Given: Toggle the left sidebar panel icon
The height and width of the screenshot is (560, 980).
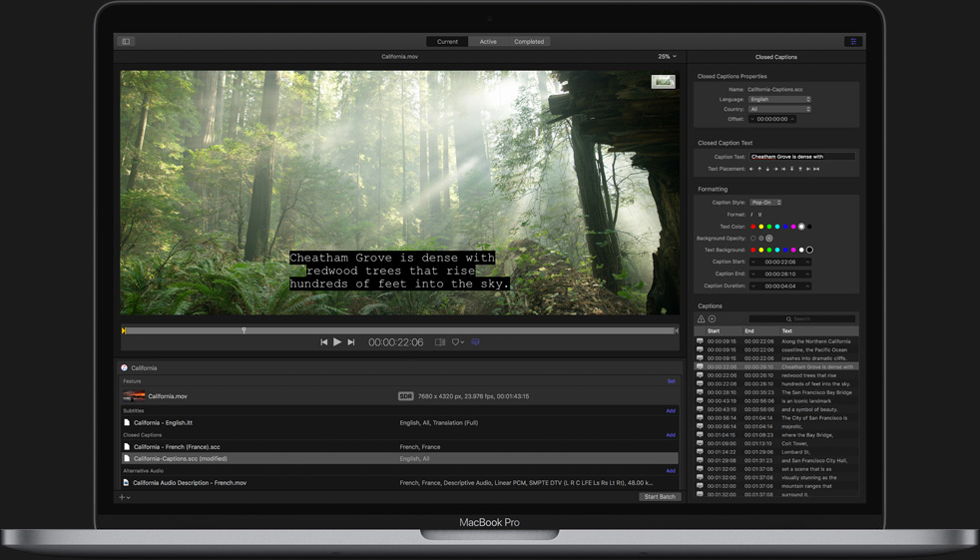Looking at the screenshot, I should [x=126, y=42].
